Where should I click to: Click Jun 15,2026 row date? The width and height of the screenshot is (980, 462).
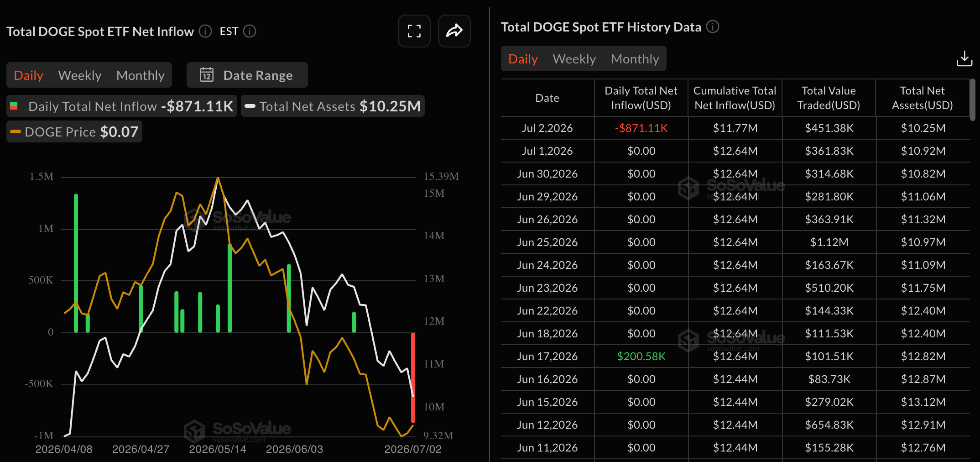click(547, 402)
